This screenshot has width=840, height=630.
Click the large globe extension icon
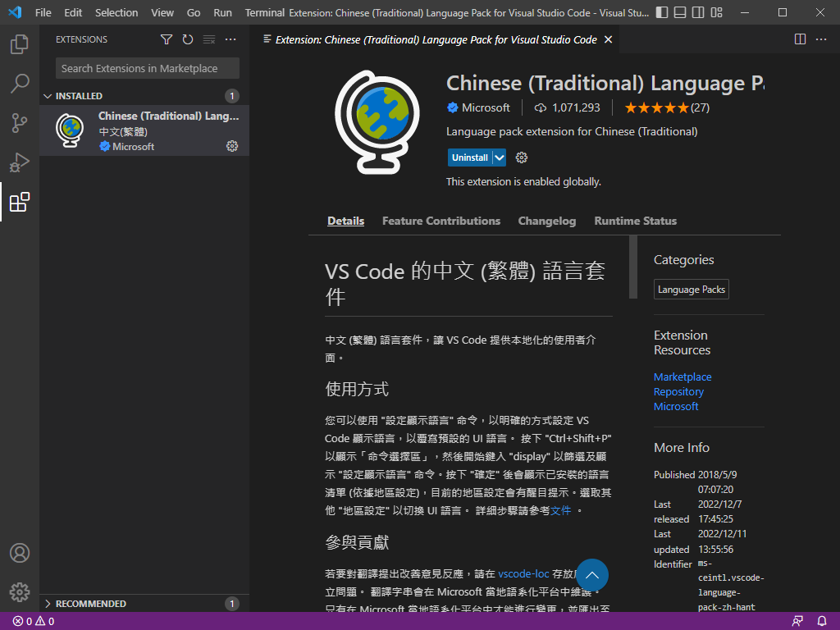(x=377, y=122)
